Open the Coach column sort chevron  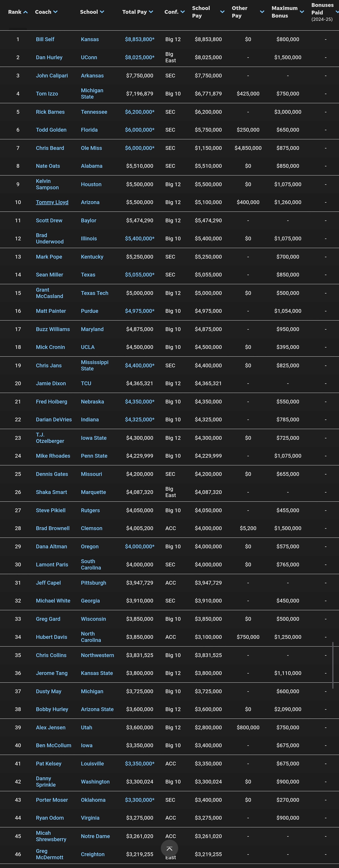(x=55, y=12)
